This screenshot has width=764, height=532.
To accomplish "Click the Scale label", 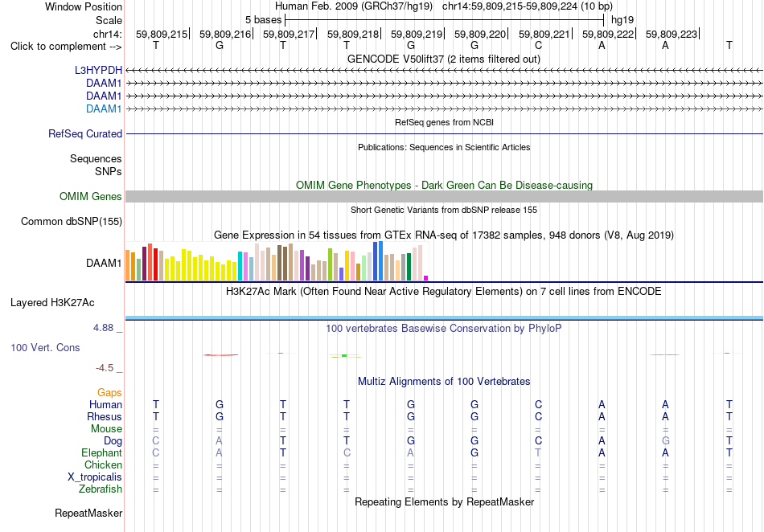I will pos(109,20).
